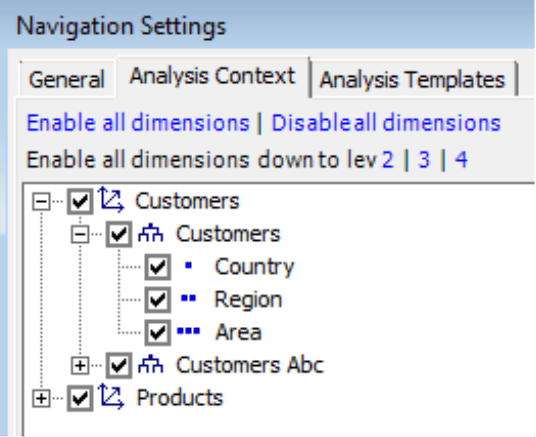
Task: Click the top-level Customers dimension axes icon
Action: 111,200
